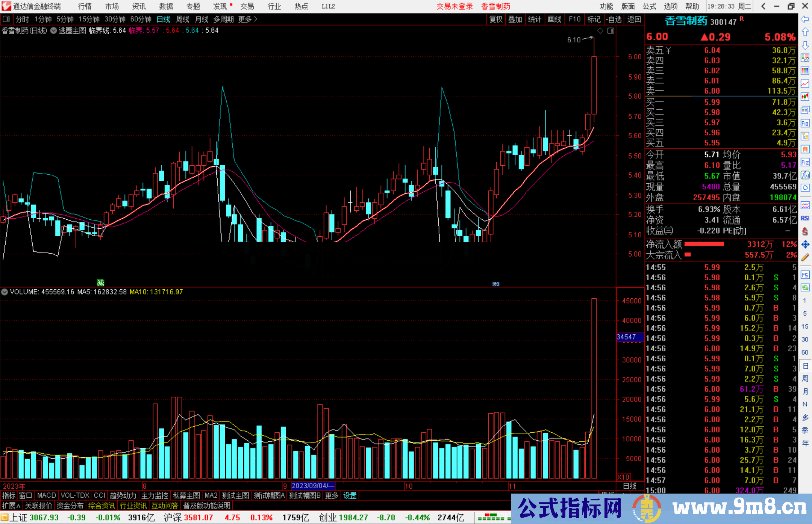This screenshot has height=524, width=812.
Task: Open the 行情 menu
Action: click(85, 6)
